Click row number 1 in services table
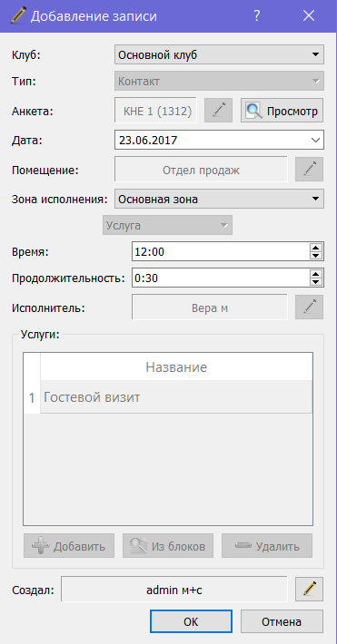 (x=32, y=397)
